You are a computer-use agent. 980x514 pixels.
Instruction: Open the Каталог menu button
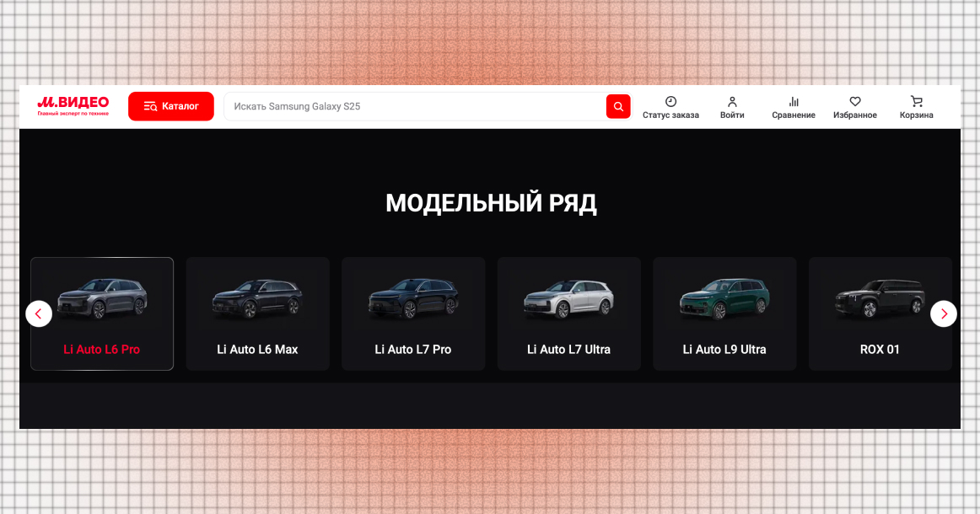pos(170,106)
